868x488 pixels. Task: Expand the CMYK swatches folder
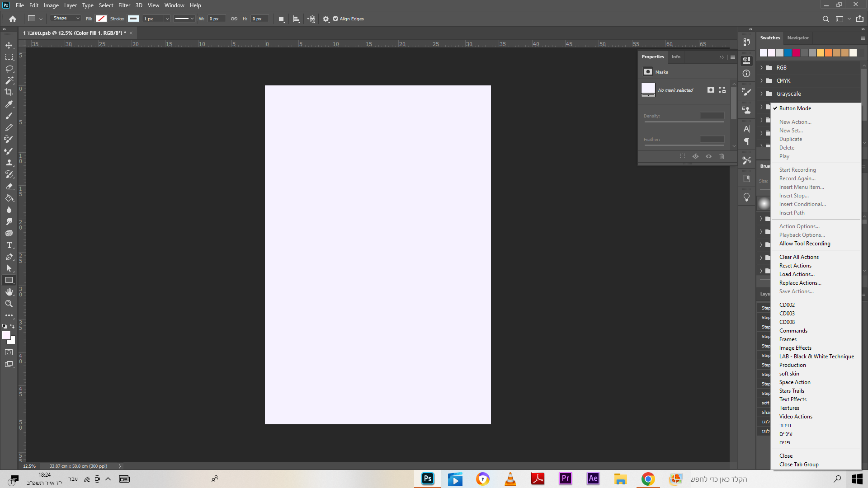point(762,81)
